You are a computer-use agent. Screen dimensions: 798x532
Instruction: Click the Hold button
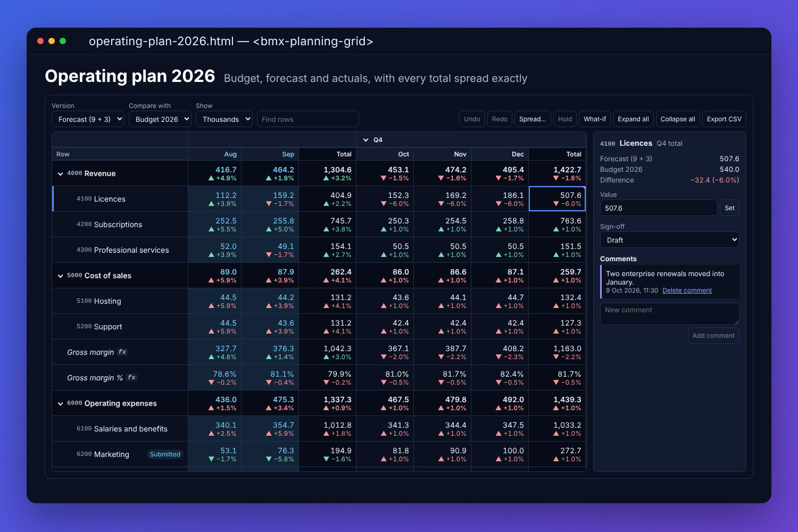point(565,119)
